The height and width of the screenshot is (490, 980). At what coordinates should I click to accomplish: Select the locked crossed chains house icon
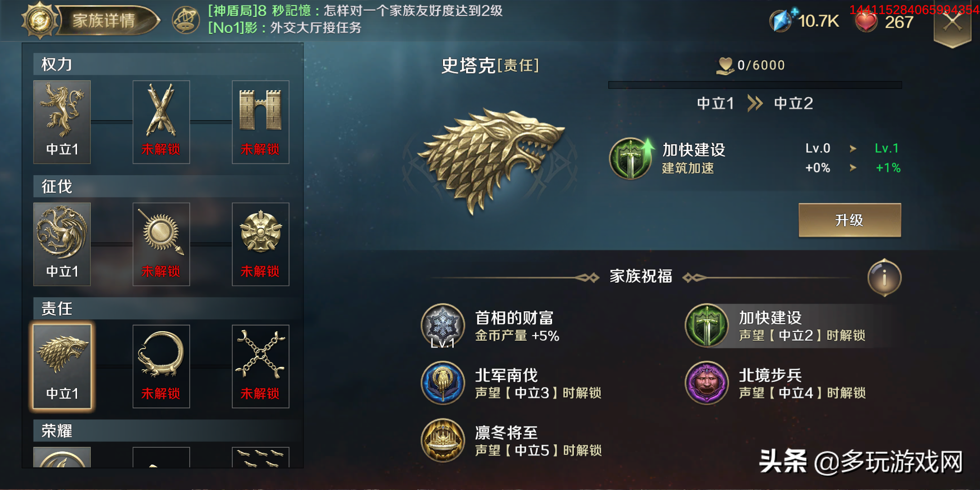tap(260, 366)
